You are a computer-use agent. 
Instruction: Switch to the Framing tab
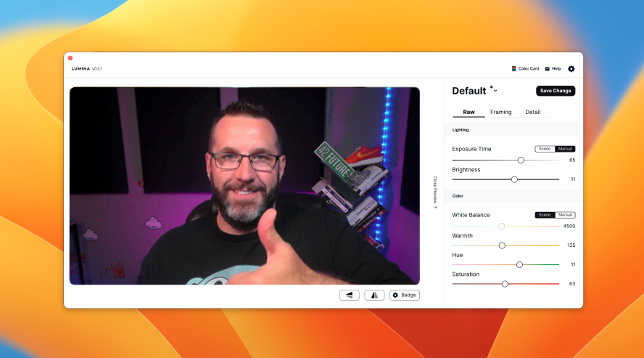pos(500,113)
